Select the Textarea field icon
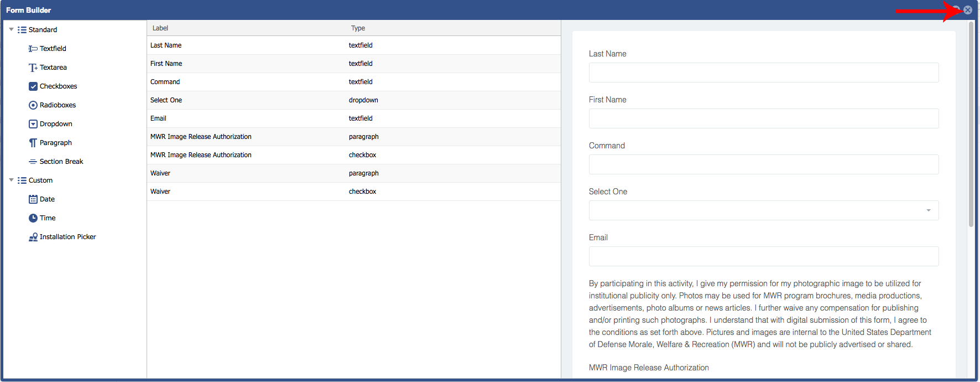This screenshot has height=382, width=980. 33,68
